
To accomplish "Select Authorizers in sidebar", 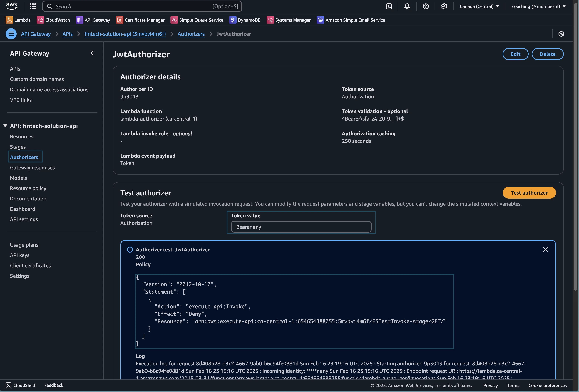I will tap(24, 157).
